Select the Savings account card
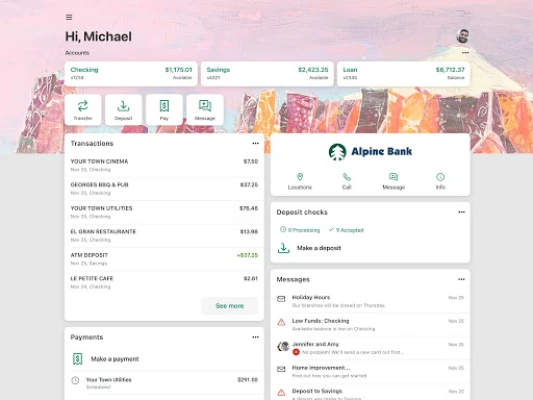The width and height of the screenshot is (533, 400). [x=267, y=74]
